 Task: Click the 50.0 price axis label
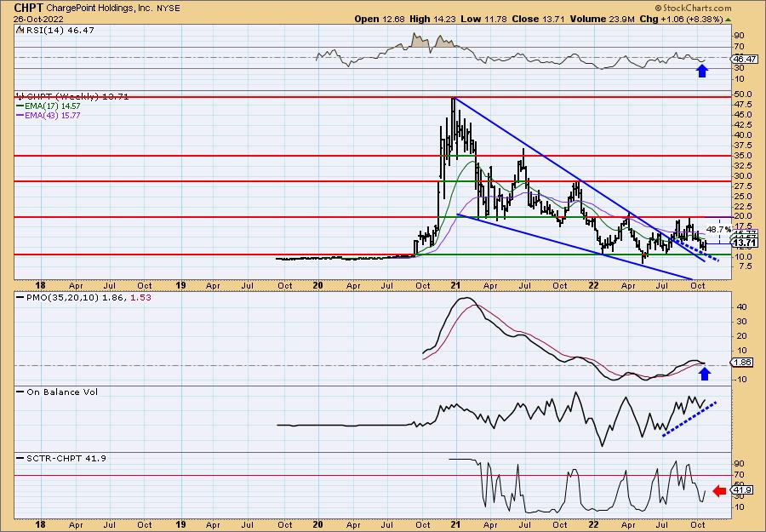coord(742,94)
